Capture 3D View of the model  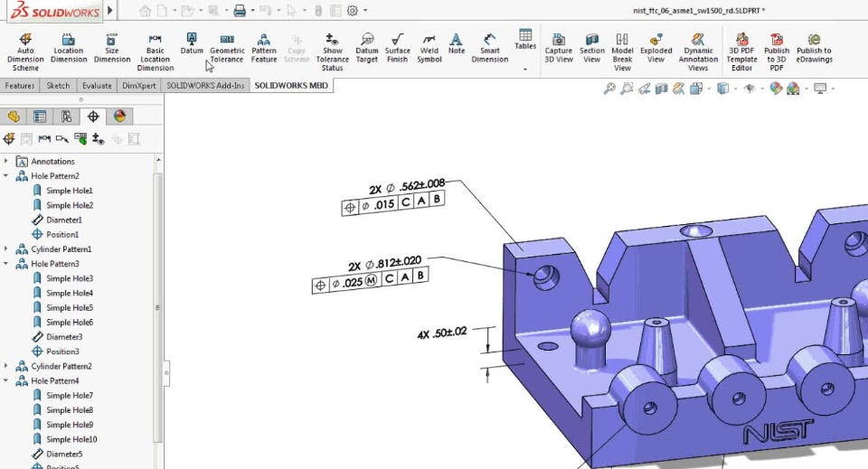559,48
